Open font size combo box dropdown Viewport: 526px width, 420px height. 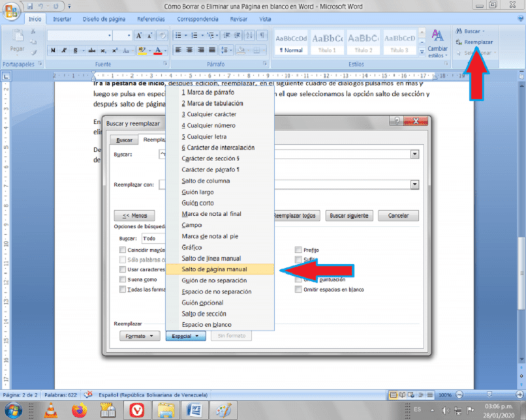click(129, 35)
